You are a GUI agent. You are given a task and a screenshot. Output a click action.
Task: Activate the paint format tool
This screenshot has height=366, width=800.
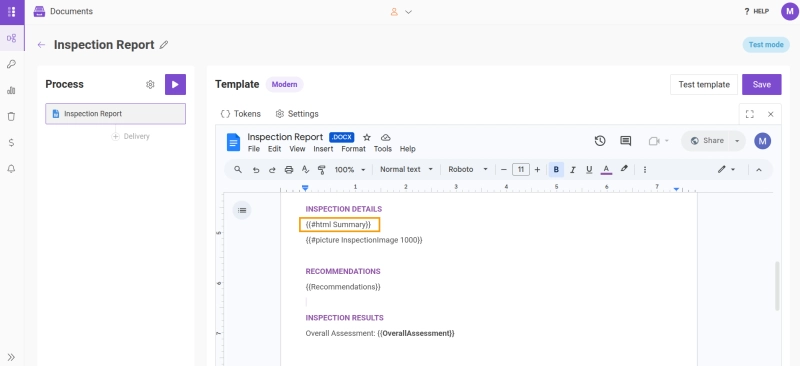point(321,169)
